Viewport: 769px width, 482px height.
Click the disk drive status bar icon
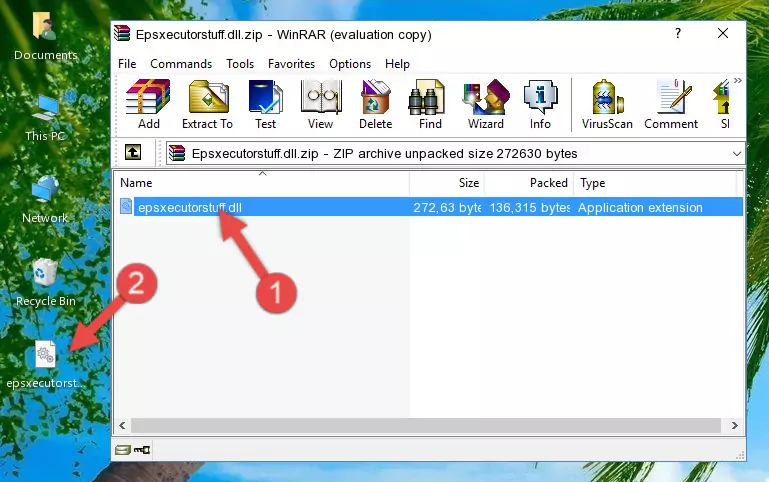(x=123, y=450)
